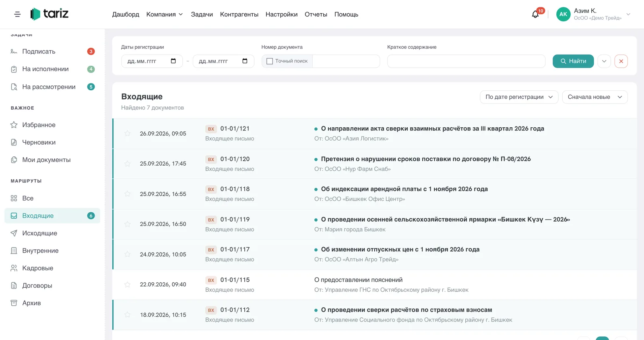644x340 pixels.
Task: Open the Архив section
Action: click(x=52, y=303)
